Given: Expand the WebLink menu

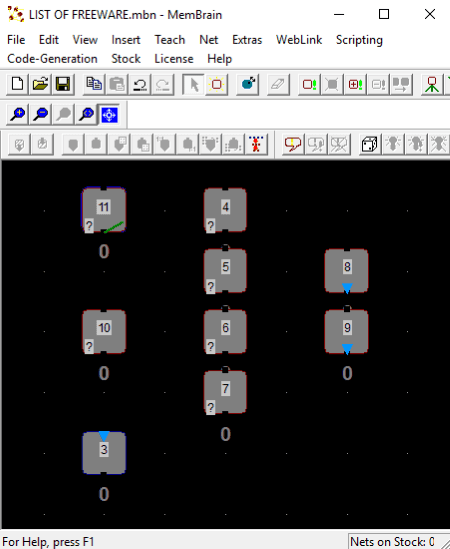Looking at the screenshot, I should [299, 40].
